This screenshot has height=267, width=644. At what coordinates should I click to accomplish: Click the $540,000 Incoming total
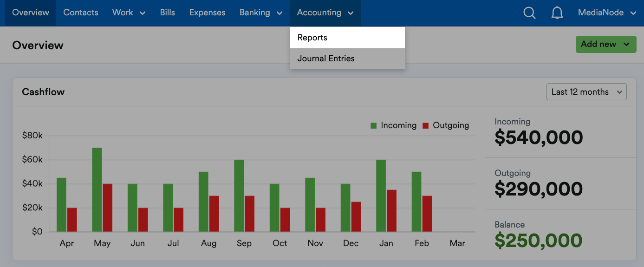pyautogui.click(x=538, y=138)
